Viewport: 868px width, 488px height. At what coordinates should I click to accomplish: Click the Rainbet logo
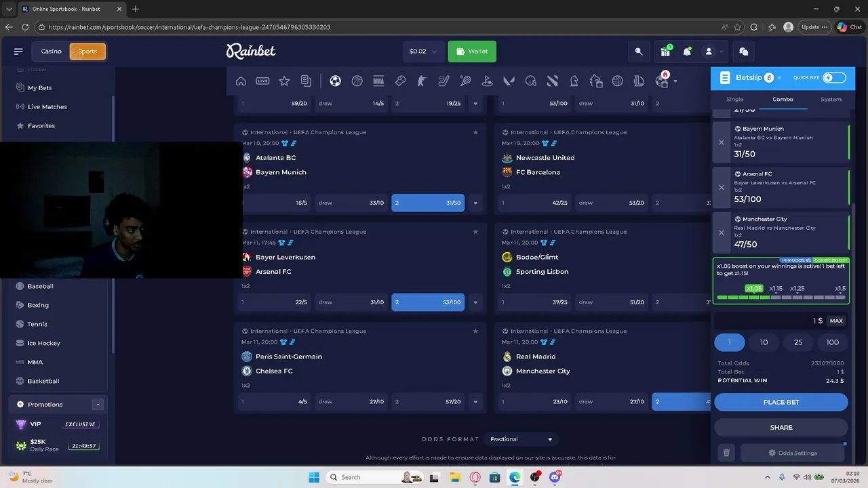pyautogui.click(x=251, y=51)
